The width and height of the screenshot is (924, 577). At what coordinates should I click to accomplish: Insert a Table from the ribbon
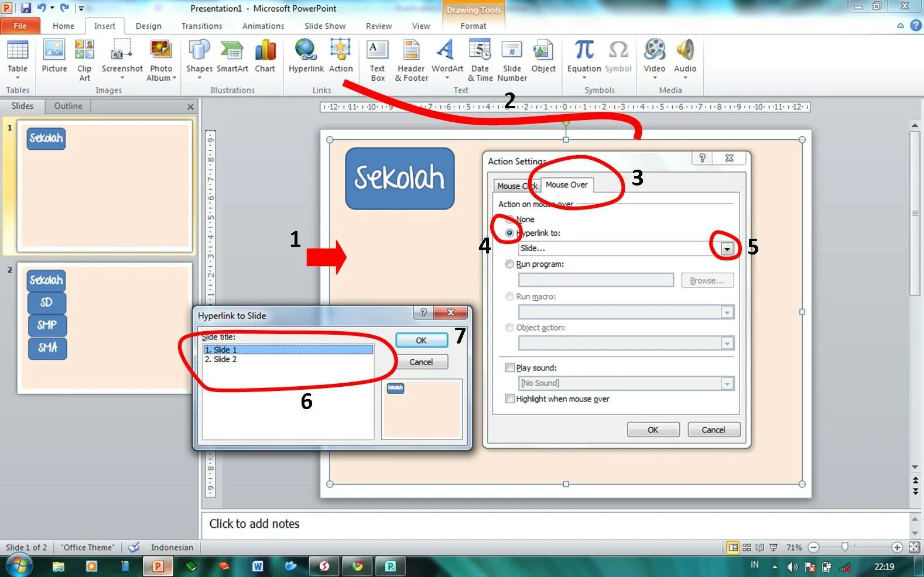pos(18,59)
